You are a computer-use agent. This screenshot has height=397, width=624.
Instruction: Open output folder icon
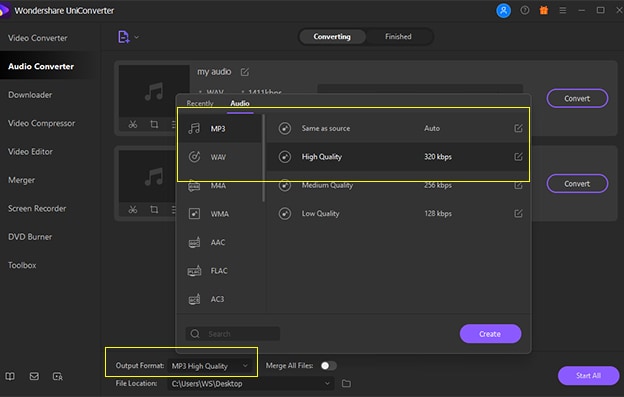click(x=346, y=383)
